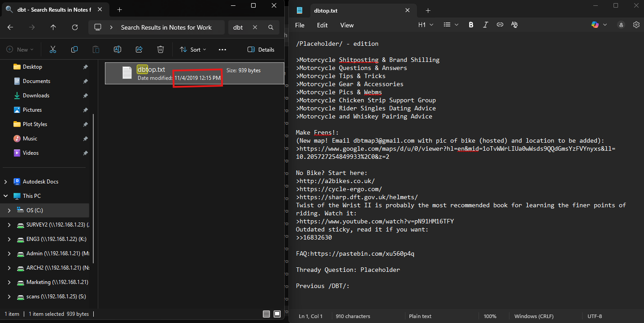The width and height of the screenshot is (644, 323).
Task: Open the list style dropdown in Notepad
Action: point(451,25)
